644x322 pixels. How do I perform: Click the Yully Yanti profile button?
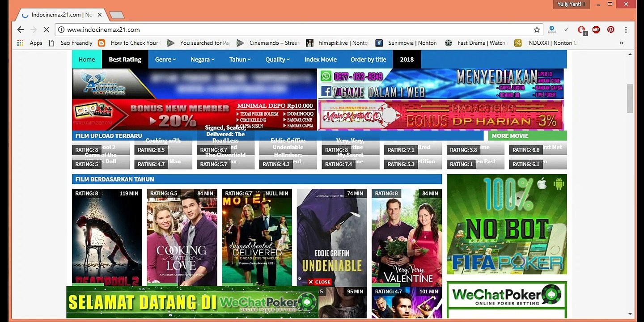click(572, 4)
